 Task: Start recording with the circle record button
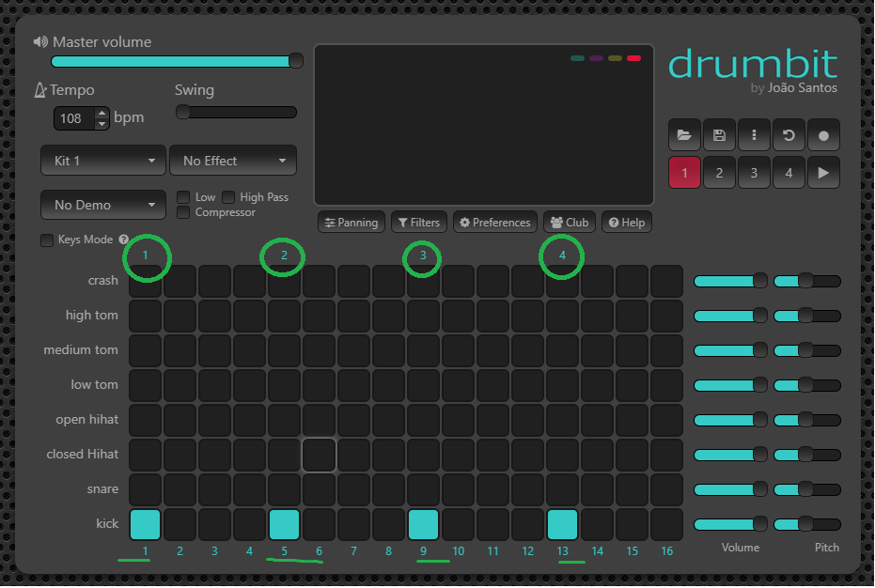click(823, 135)
